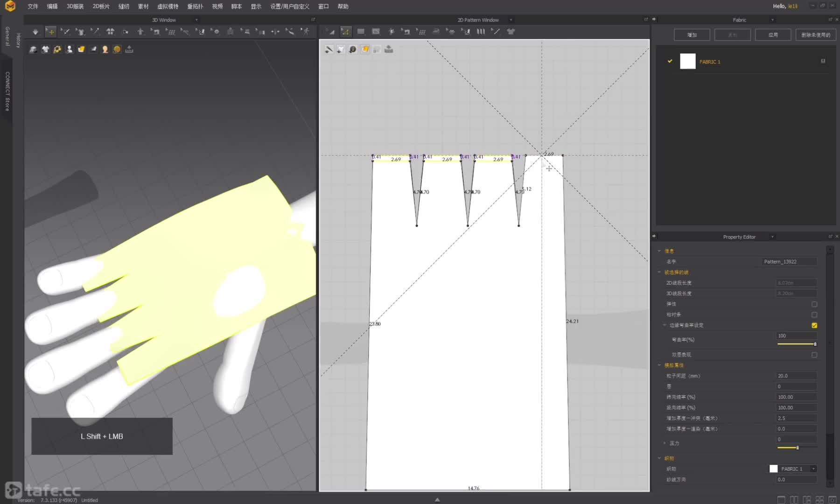Open the History side tab
The height and width of the screenshot is (504, 840).
[x=18, y=40]
